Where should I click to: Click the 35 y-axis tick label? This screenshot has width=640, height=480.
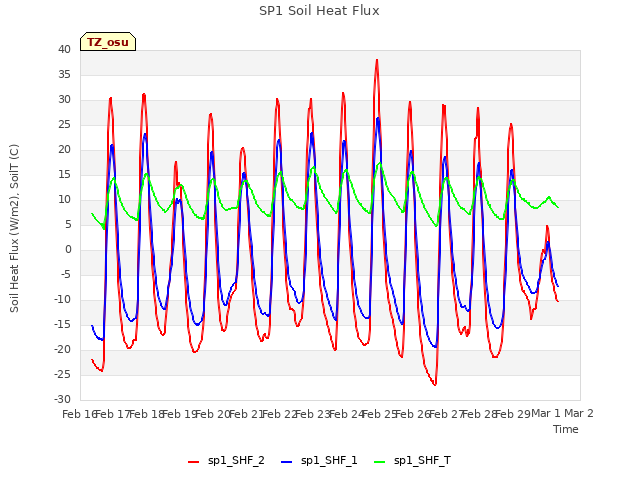[x=64, y=75]
